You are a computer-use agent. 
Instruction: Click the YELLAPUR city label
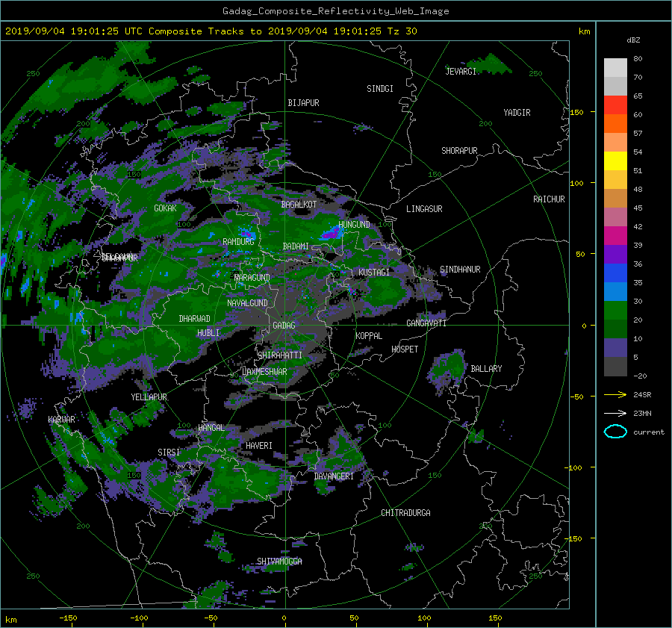pos(149,397)
